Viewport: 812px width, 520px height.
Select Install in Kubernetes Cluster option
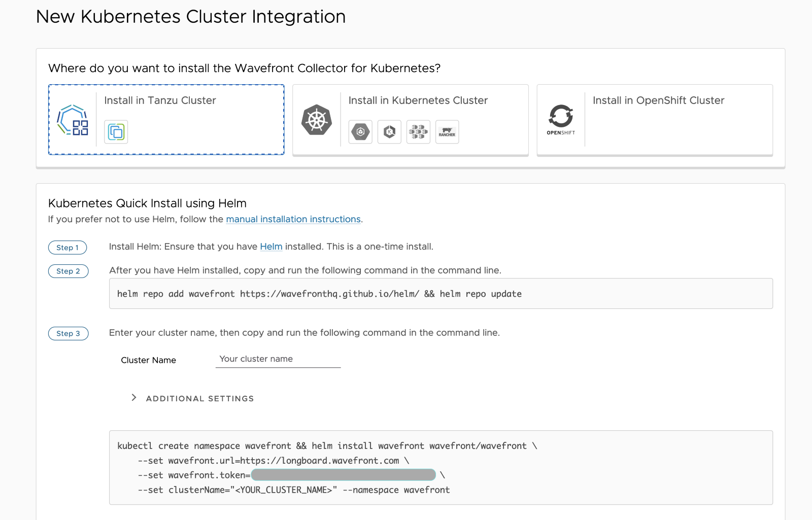click(418, 100)
